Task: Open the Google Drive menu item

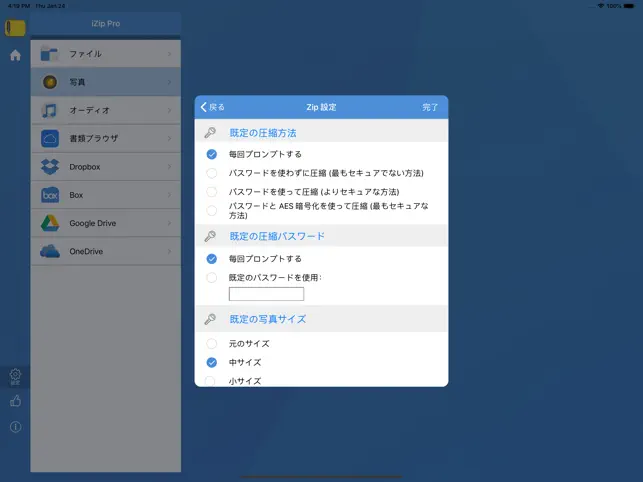Action: (x=106, y=223)
